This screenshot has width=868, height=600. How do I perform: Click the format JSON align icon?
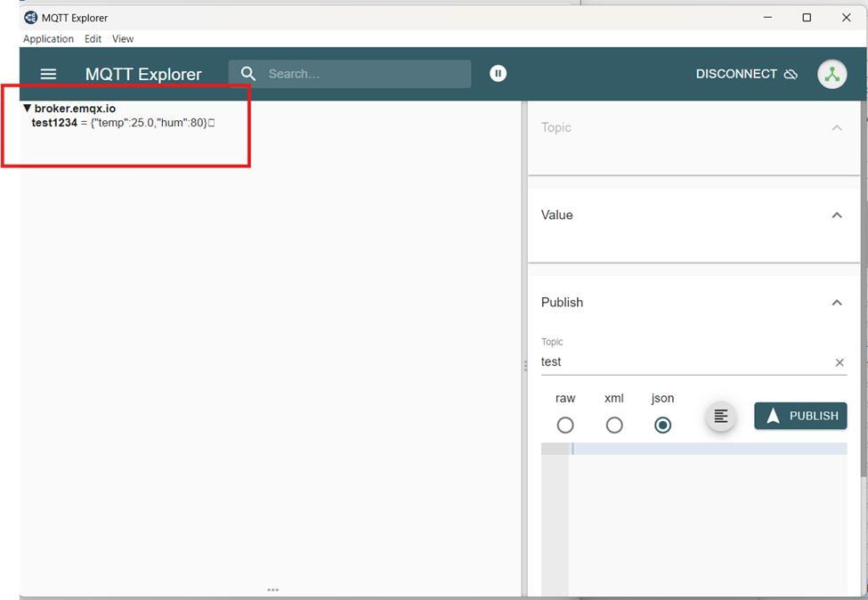721,416
